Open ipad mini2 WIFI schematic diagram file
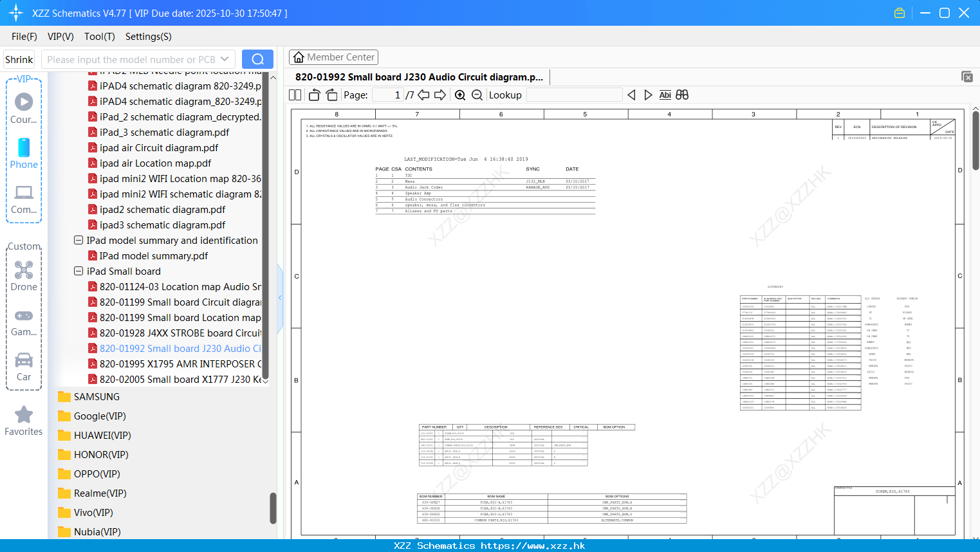 click(x=174, y=194)
